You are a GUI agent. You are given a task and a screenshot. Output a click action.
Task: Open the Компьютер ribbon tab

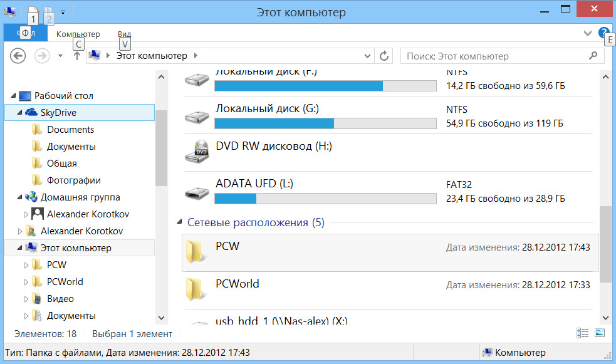click(x=78, y=34)
